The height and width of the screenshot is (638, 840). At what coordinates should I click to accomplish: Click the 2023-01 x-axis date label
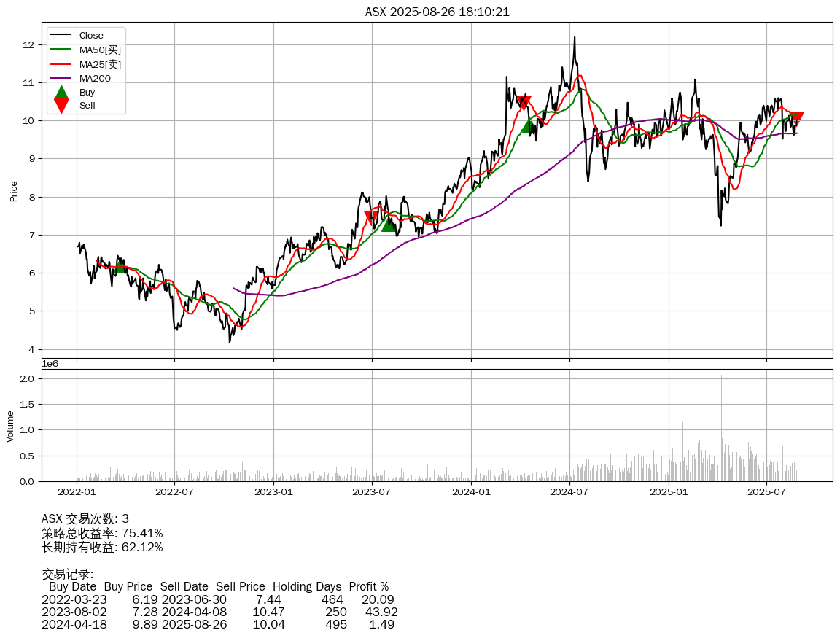pos(273,491)
